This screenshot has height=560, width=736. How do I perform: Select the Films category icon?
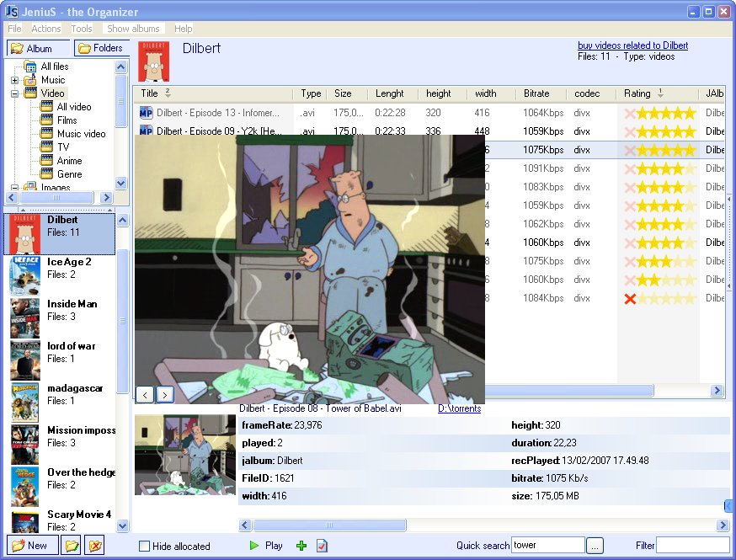click(x=46, y=120)
